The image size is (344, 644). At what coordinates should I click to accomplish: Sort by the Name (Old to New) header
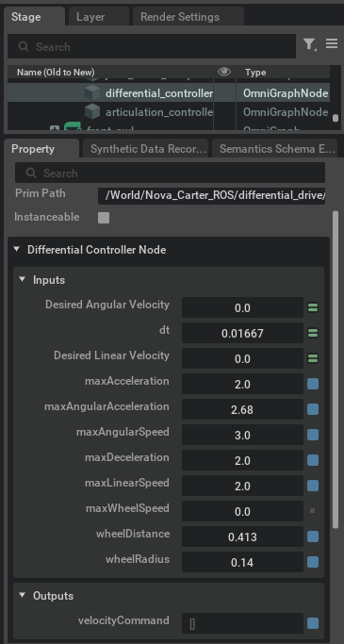tap(56, 73)
